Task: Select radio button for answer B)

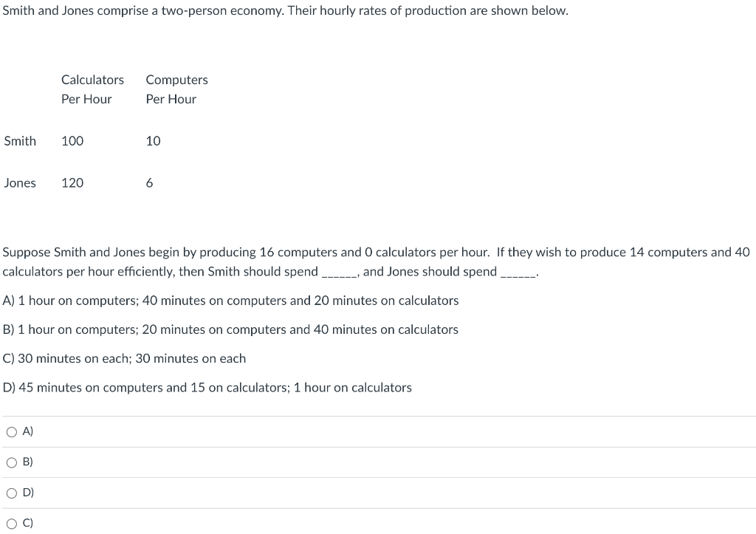Action: click(12, 462)
